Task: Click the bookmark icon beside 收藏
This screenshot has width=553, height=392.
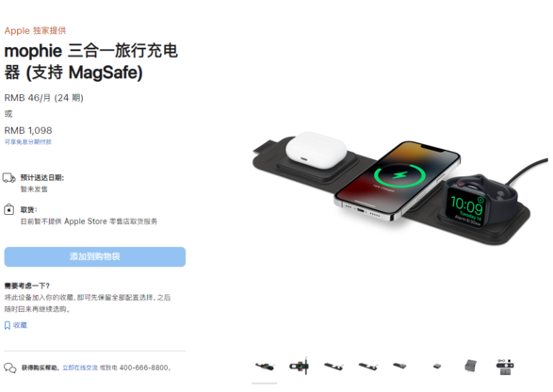Action: tap(7, 325)
